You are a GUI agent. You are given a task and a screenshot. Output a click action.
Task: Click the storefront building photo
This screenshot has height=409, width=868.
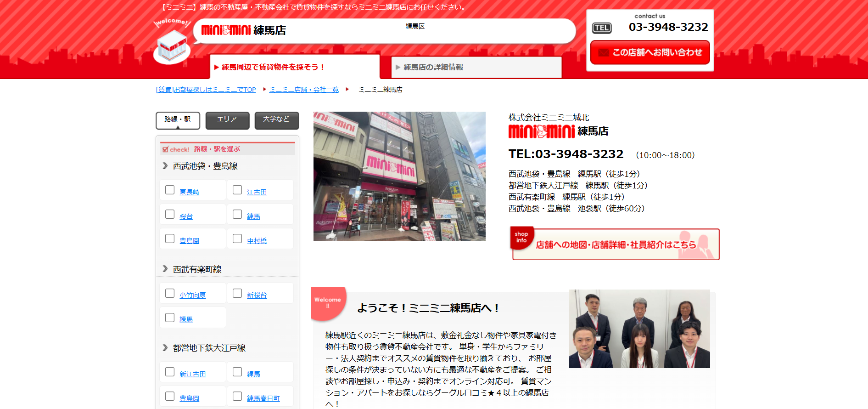pyautogui.click(x=399, y=176)
